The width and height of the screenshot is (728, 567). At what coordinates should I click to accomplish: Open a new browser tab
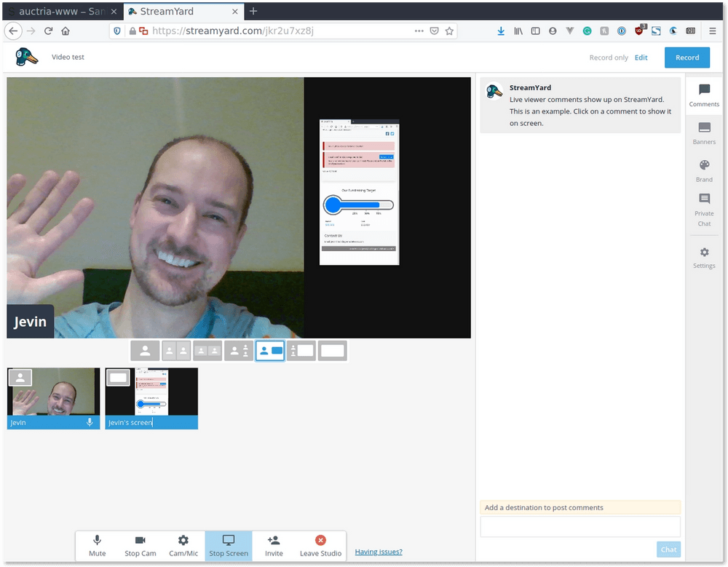253,11
